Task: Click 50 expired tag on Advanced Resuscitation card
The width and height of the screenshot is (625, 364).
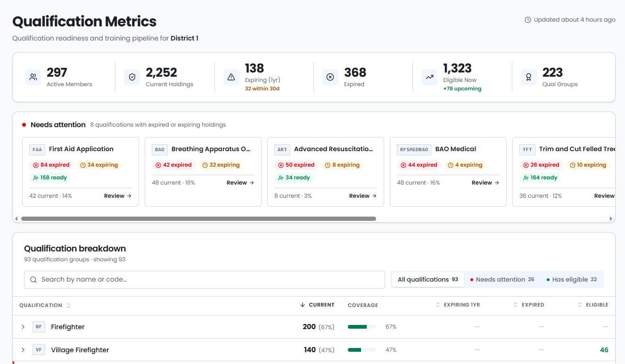Action: coord(296,165)
